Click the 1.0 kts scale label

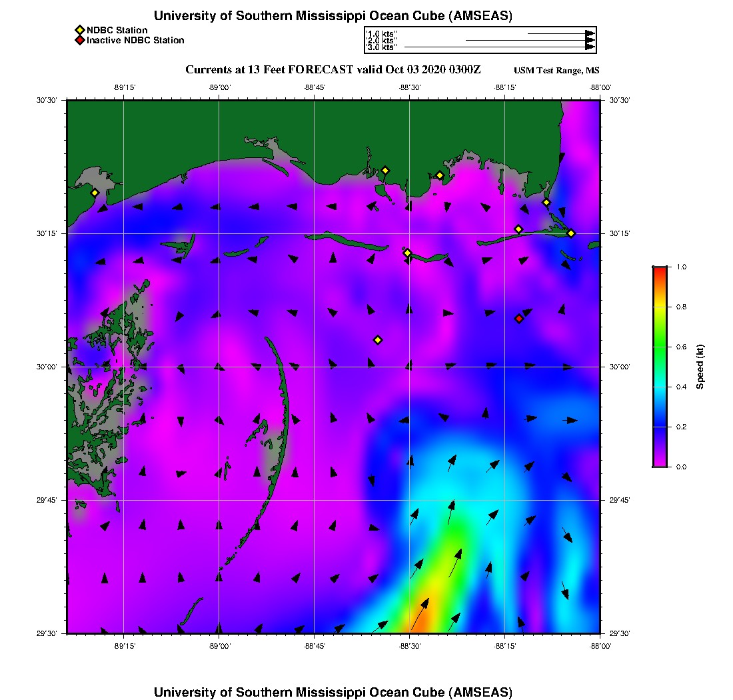(x=382, y=33)
